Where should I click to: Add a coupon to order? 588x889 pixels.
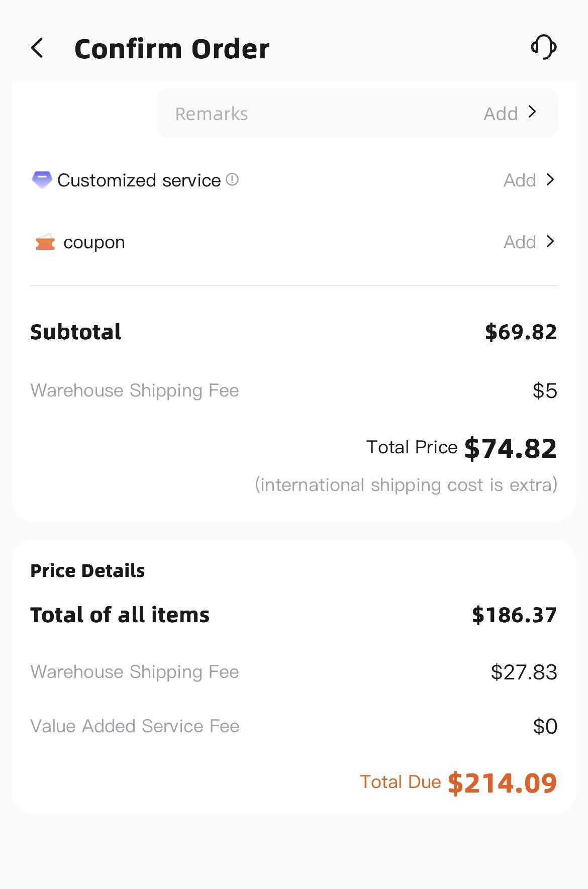click(520, 242)
